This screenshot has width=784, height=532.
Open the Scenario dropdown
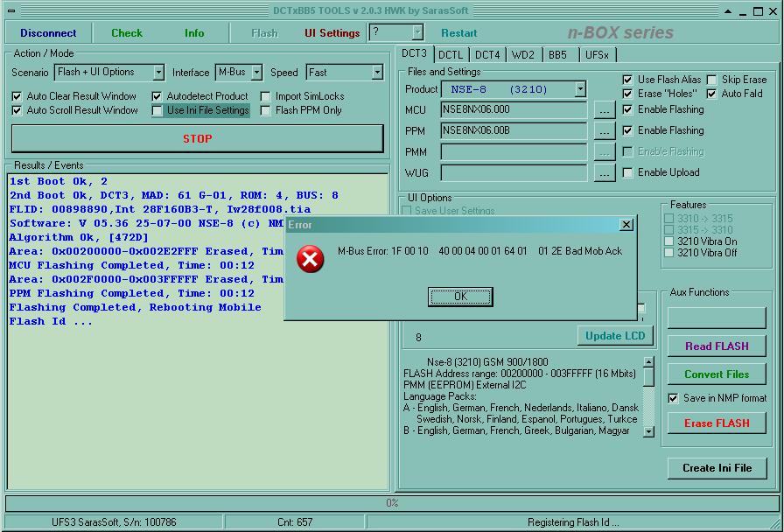pyautogui.click(x=158, y=73)
